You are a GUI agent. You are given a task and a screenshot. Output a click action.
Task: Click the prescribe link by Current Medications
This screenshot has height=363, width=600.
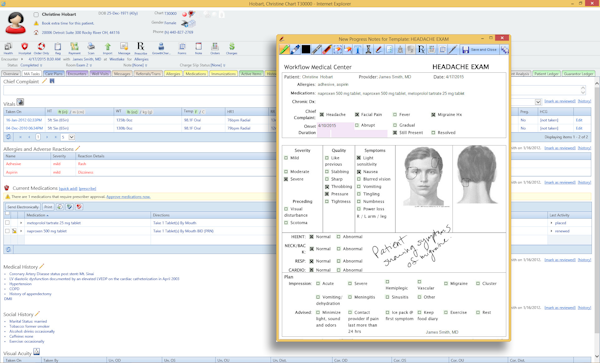[88, 189]
